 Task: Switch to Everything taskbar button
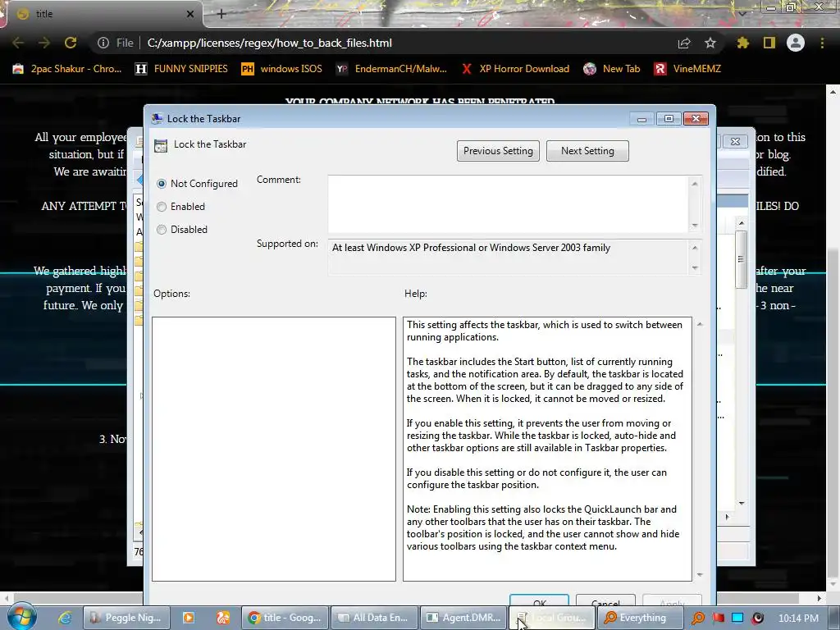[x=641, y=618]
